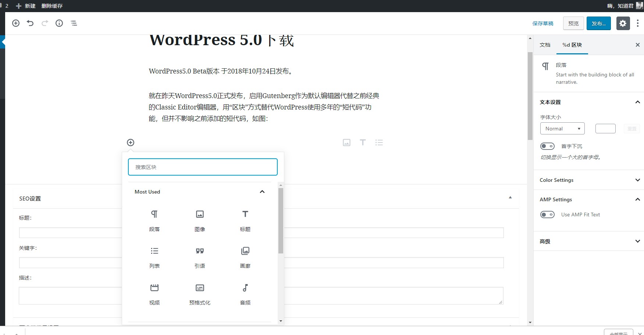Insert heading via inline T shortcut

[x=363, y=143]
